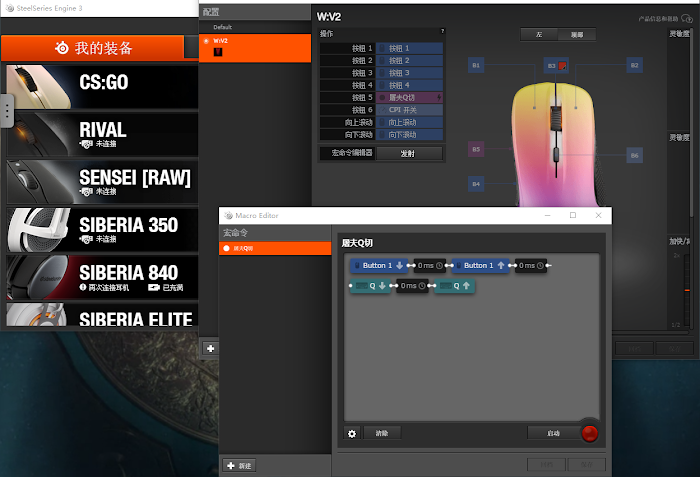
Task: Minimize the Macro Editor window
Action: click(547, 216)
